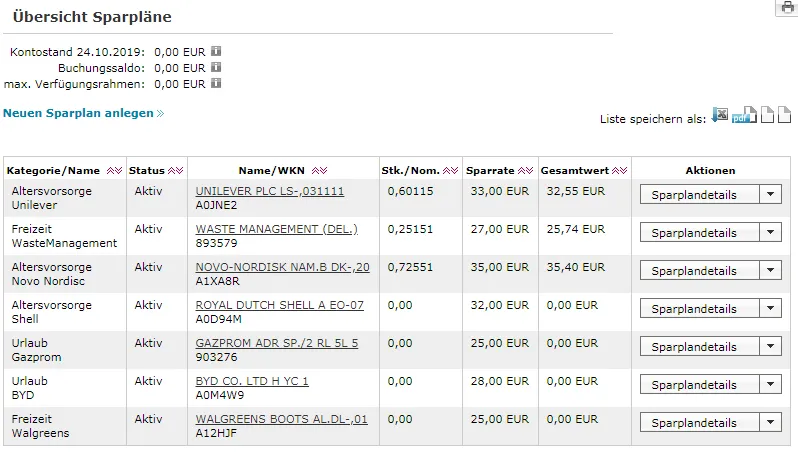Select Sparrate value 28,00 EUR
The height and width of the screenshot is (453, 798).
click(500, 381)
